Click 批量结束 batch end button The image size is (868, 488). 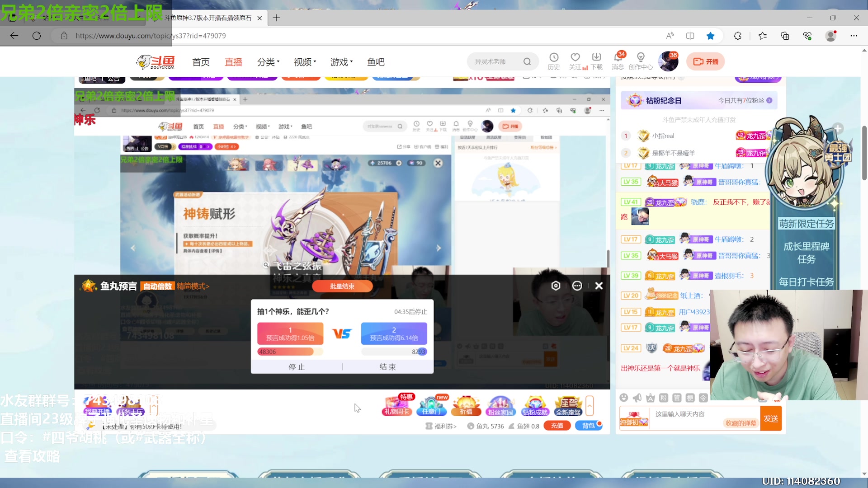342,286
